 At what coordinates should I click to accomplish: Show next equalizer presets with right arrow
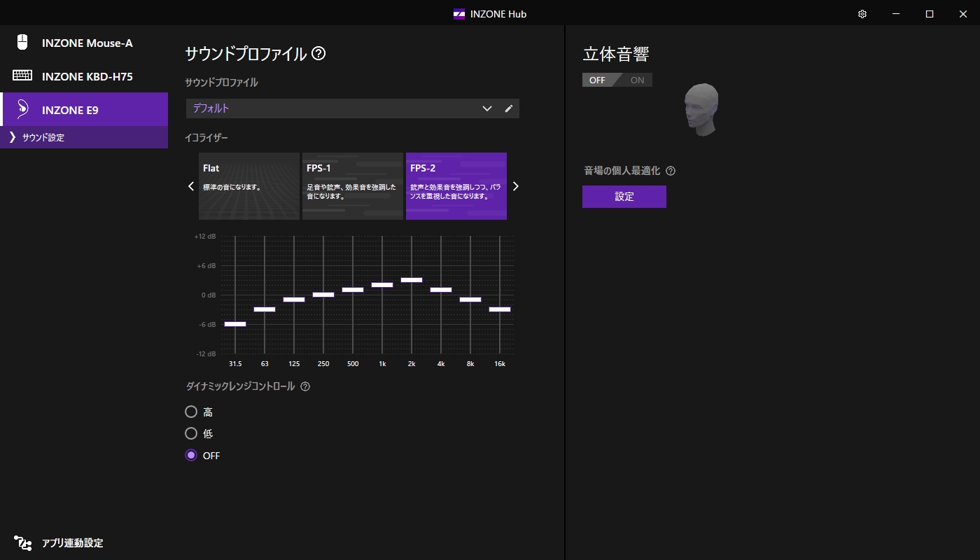(516, 186)
